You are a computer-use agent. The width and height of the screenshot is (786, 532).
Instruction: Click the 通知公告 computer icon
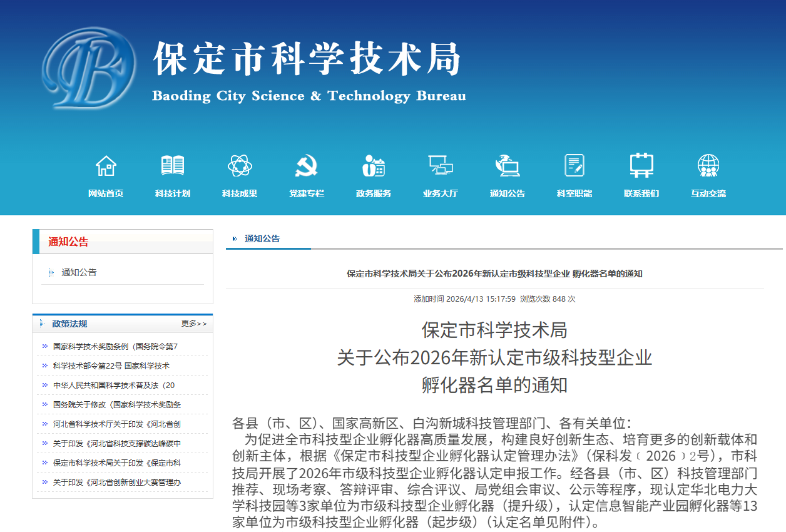pos(508,166)
